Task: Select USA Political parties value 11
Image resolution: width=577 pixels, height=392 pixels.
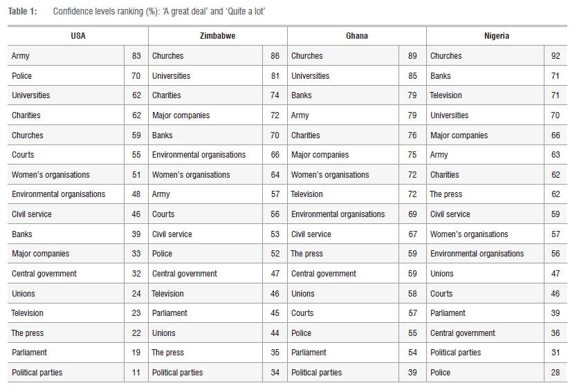Action: 136,373
